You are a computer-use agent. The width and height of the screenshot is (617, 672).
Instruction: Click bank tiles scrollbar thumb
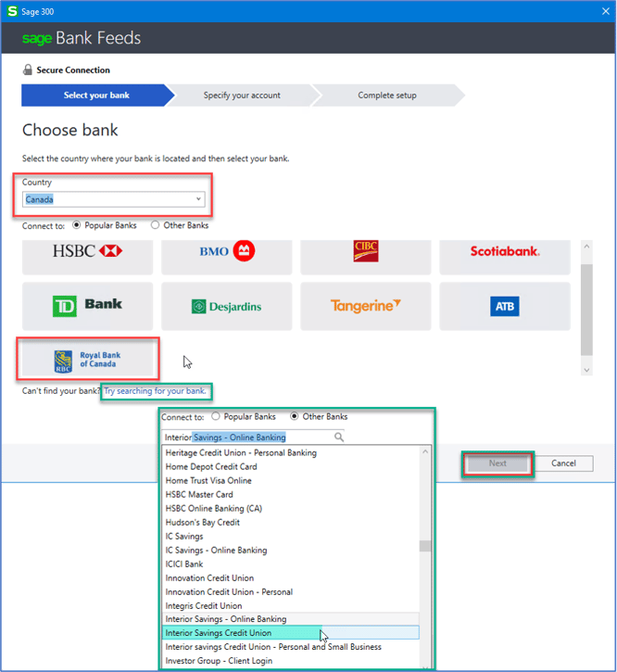coord(586,310)
